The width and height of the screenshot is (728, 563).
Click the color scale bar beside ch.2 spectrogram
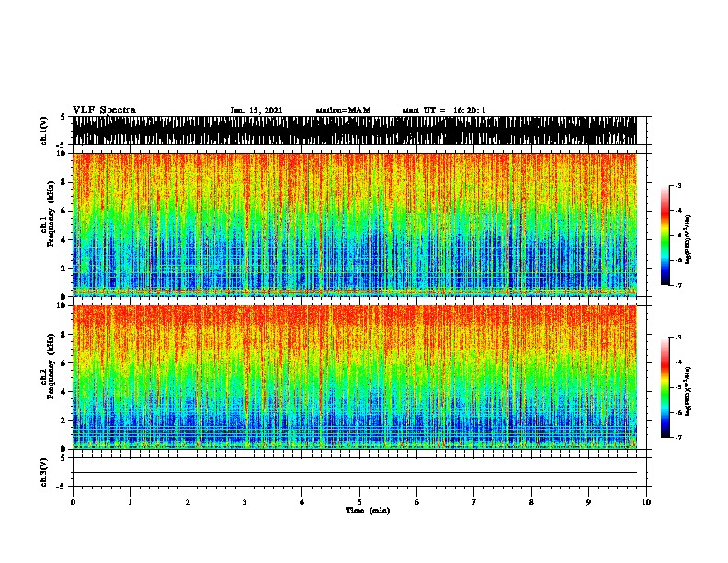point(665,387)
